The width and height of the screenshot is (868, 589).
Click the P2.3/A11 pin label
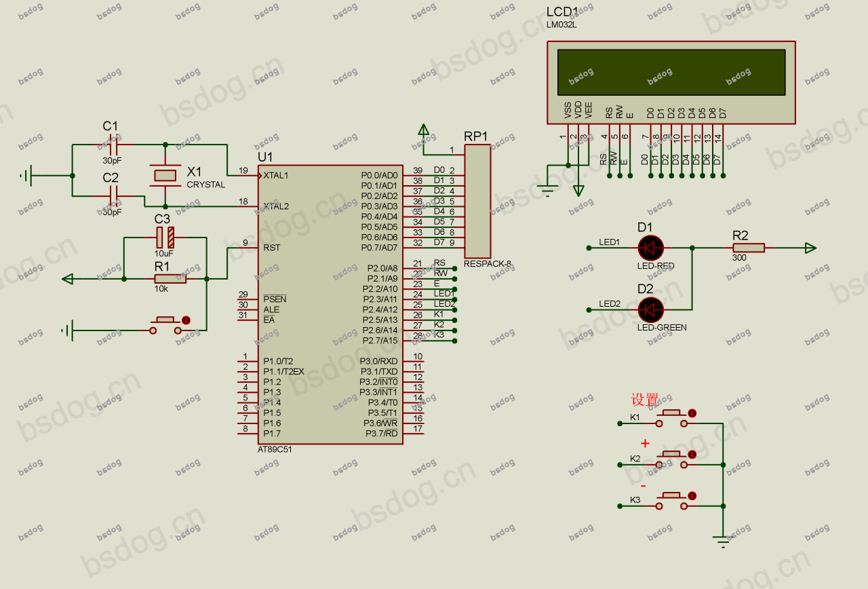point(380,299)
